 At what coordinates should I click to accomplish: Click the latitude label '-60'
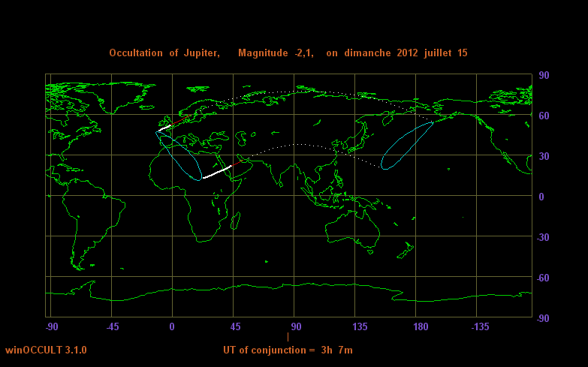click(x=543, y=278)
